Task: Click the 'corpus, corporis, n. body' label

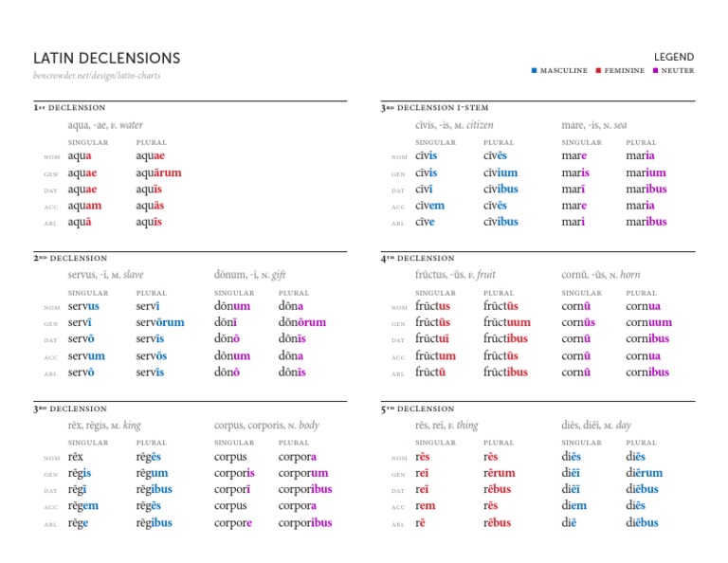Action: pos(266,426)
